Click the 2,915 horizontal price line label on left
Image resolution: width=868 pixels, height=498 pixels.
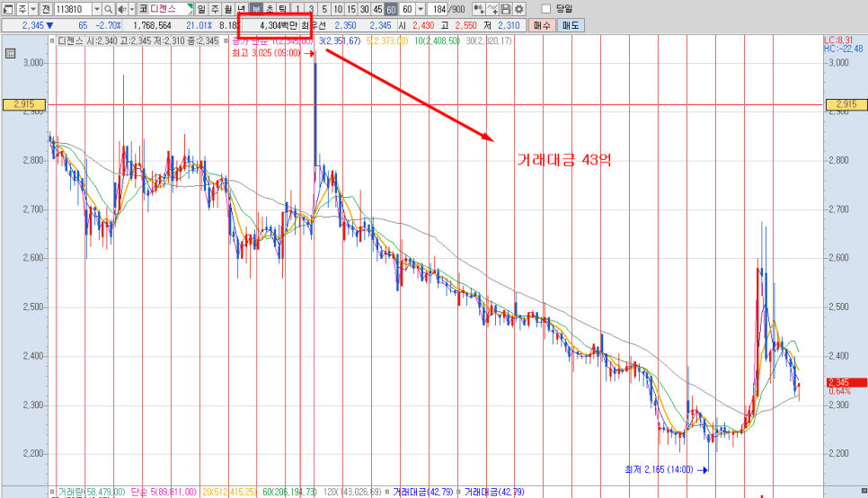tap(23, 104)
